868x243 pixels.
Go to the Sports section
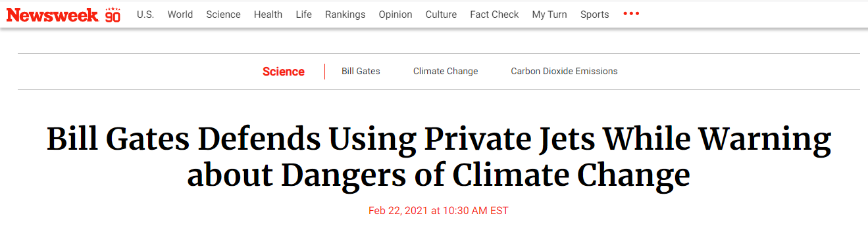point(595,14)
